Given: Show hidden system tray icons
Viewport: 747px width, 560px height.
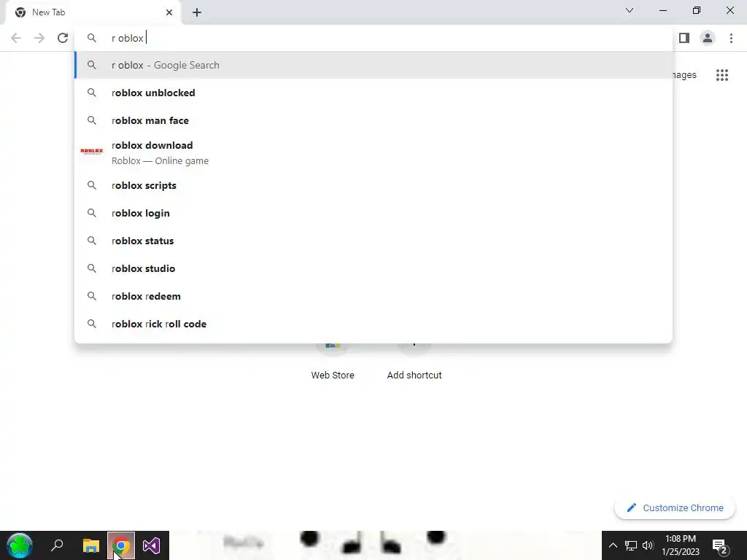Looking at the screenshot, I should point(613,545).
